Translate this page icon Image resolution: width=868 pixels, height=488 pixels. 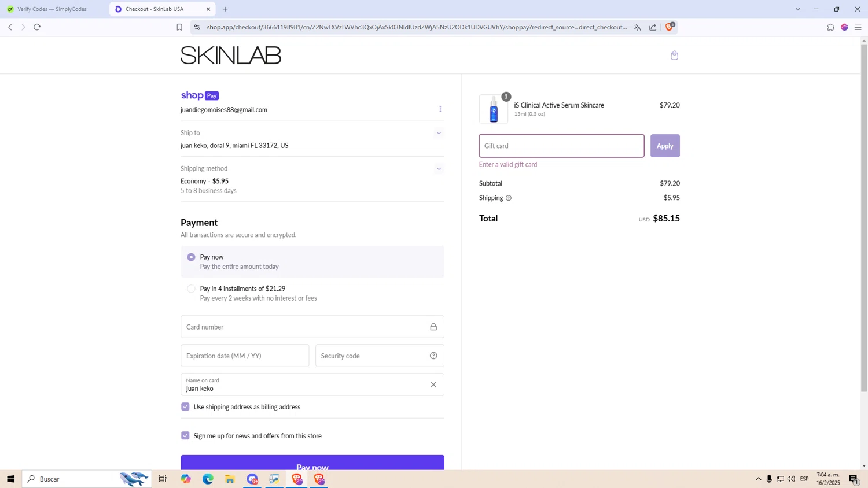[637, 27]
